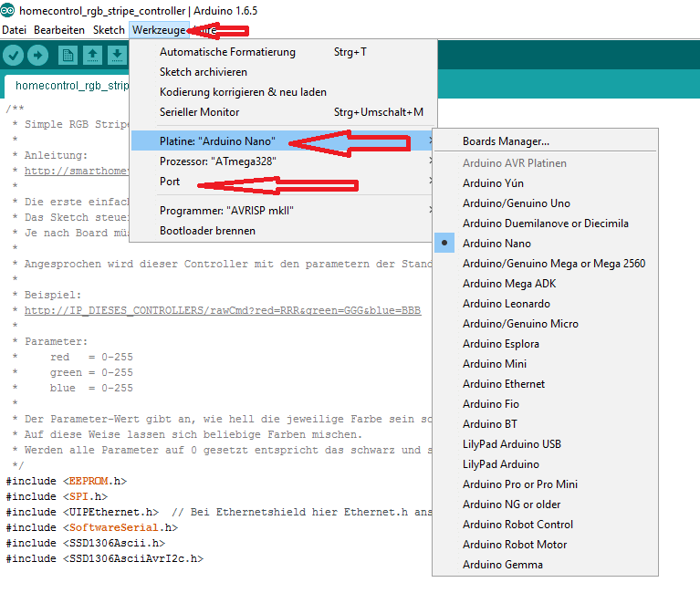This screenshot has height=593, width=700.
Task: Click the Verify checkmark toolbar button
Action: click(14, 56)
